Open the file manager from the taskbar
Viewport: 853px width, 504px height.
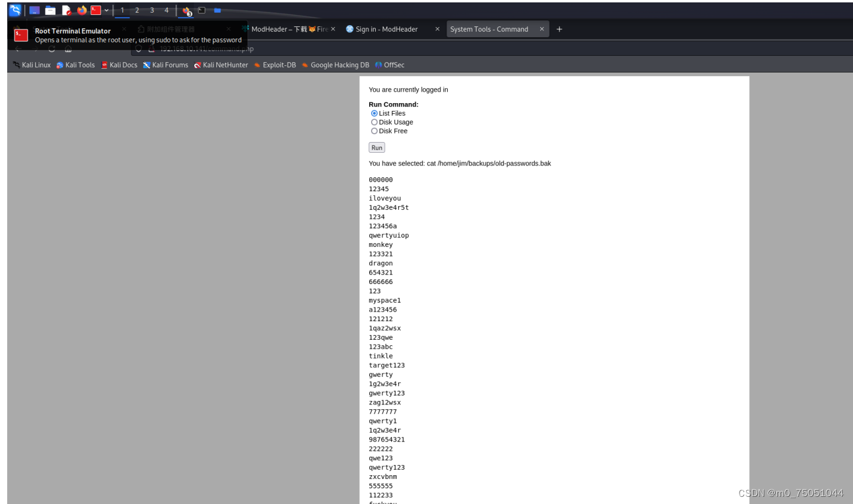[x=50, y=10]
